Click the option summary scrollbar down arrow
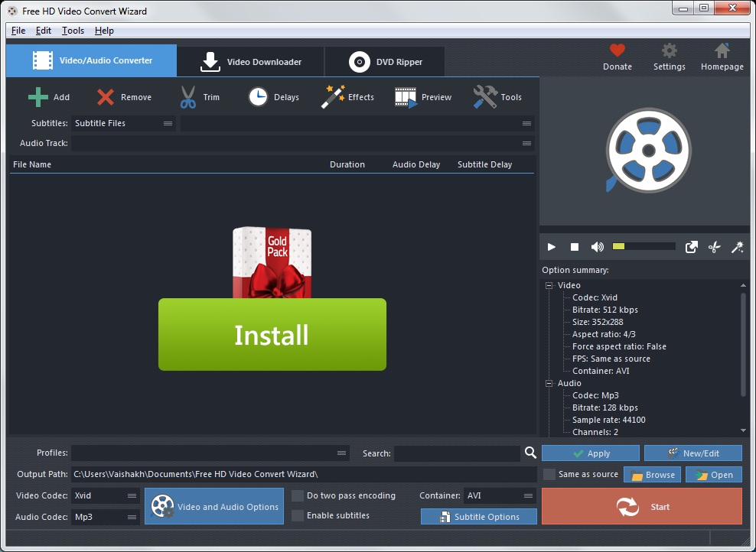Viewport: 756px width, 552px height. pyautogui.click(x=743, y=430)
